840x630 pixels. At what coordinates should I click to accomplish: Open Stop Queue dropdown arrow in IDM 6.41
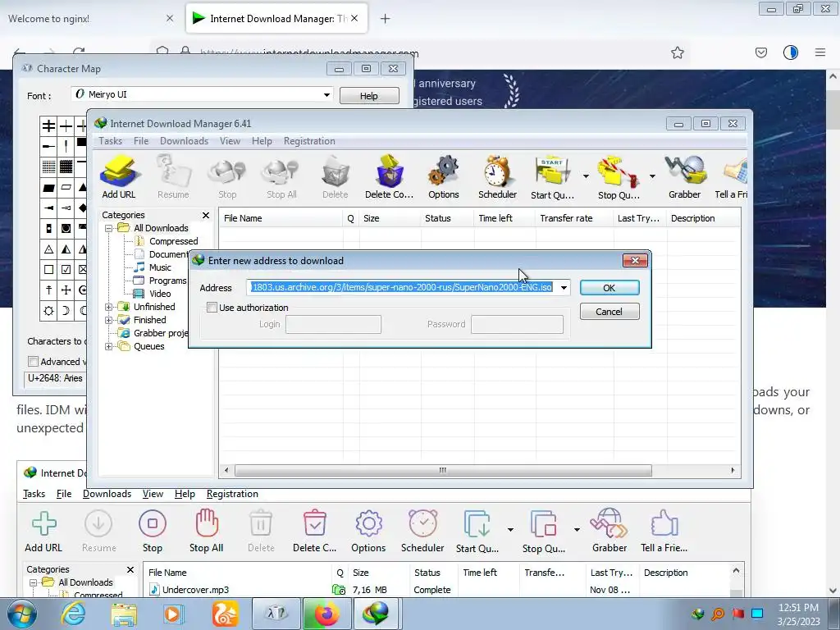click(652, 176)
